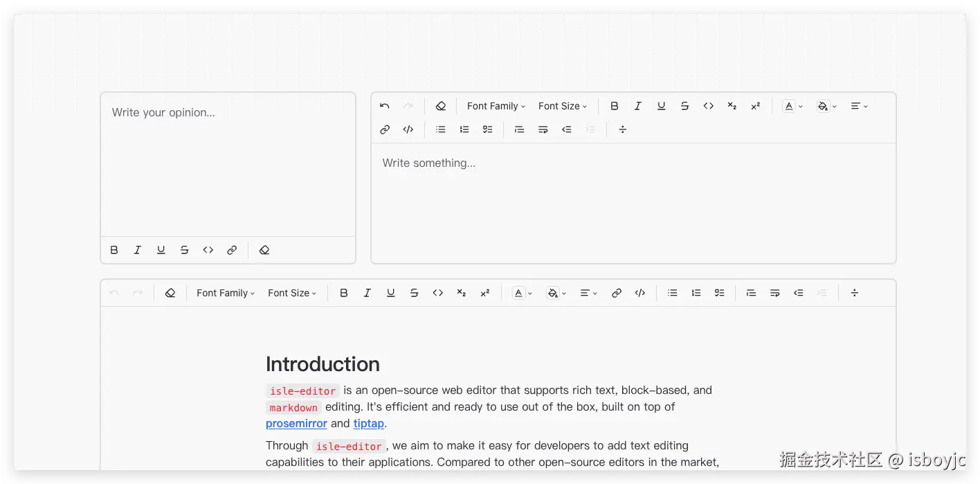Image resolution: width=980 pixels, height=484 pixels.
Task: Click the clear formatting eraser in the comment box
Action: tap(264, 250)
